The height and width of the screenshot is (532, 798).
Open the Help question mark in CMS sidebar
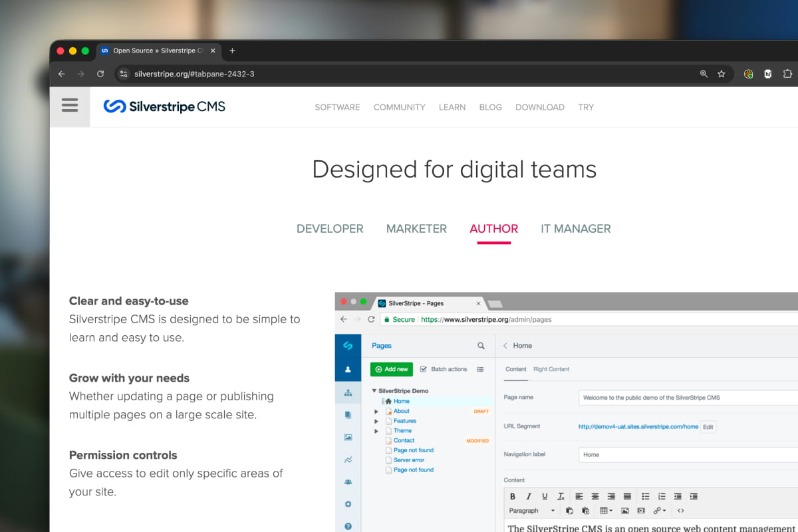click(x=348, y=526)
